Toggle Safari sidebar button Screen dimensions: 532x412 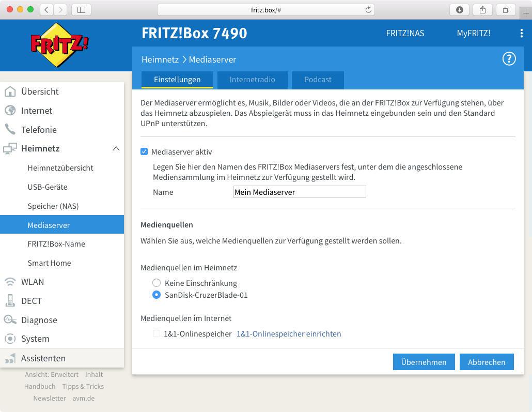coord(82,10)
